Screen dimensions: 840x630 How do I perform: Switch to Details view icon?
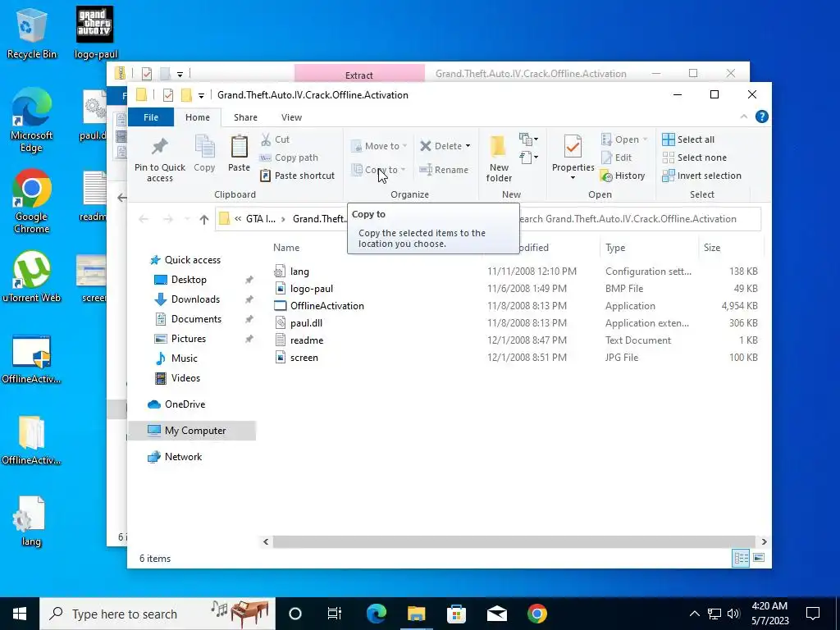pyautogui.click(x=741, y=558)
